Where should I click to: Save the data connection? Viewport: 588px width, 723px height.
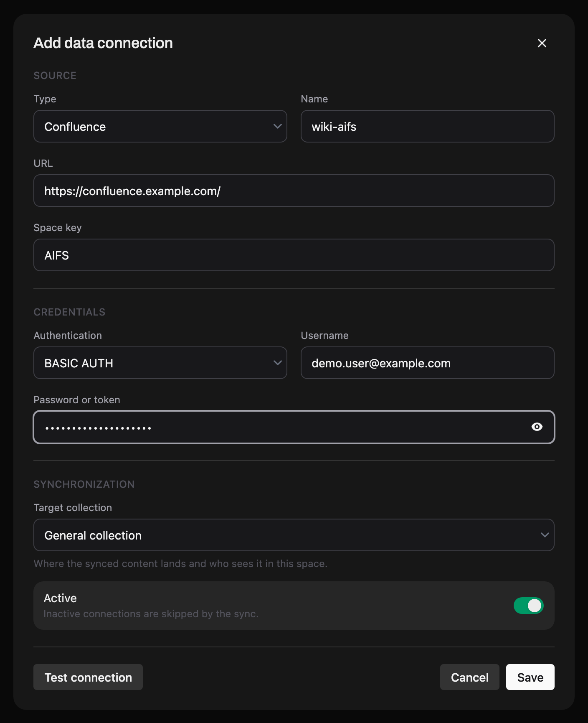(x=530, y=677)
